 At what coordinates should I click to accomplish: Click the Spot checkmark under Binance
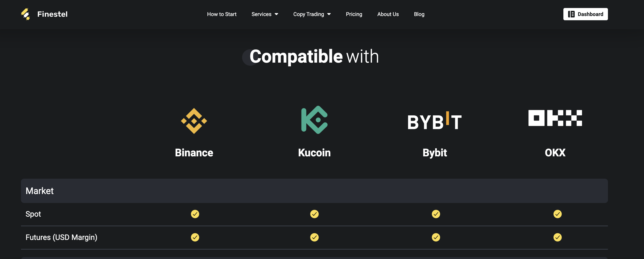[195, 214]
